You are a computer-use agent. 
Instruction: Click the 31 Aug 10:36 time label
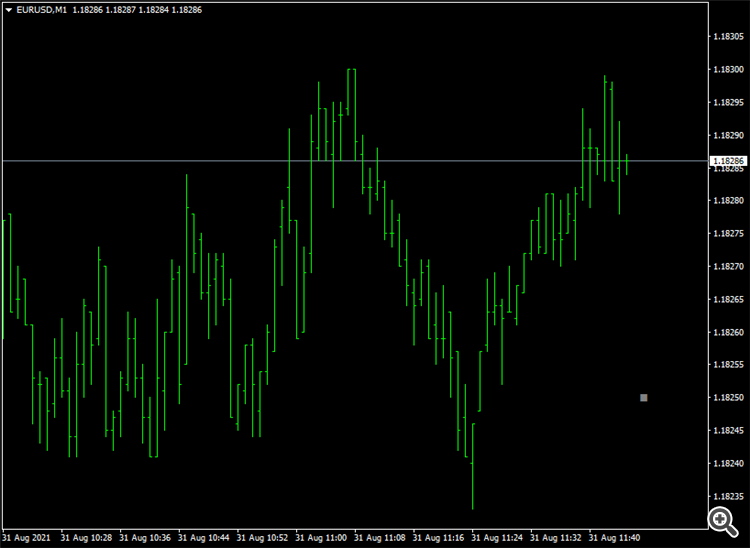click(145, 538)
